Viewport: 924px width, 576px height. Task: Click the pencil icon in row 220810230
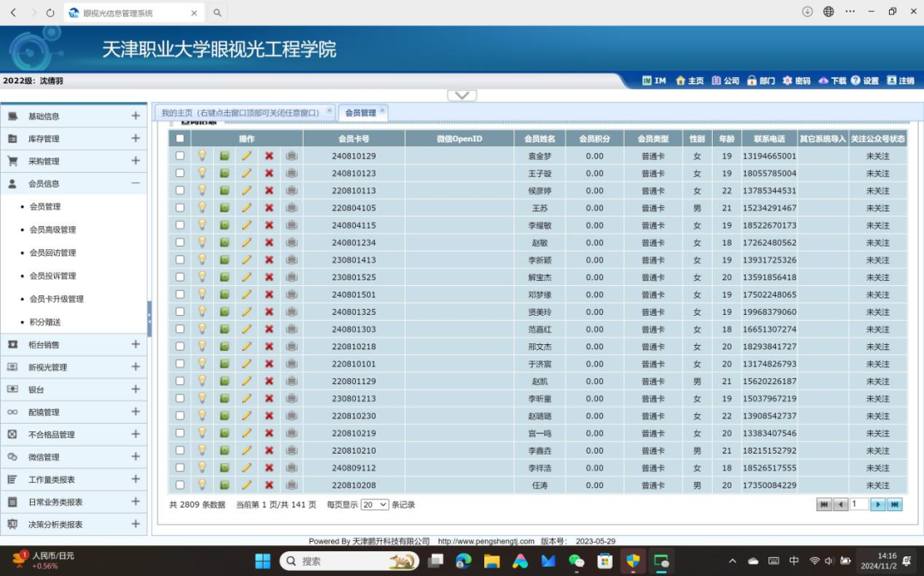(246, 416)
